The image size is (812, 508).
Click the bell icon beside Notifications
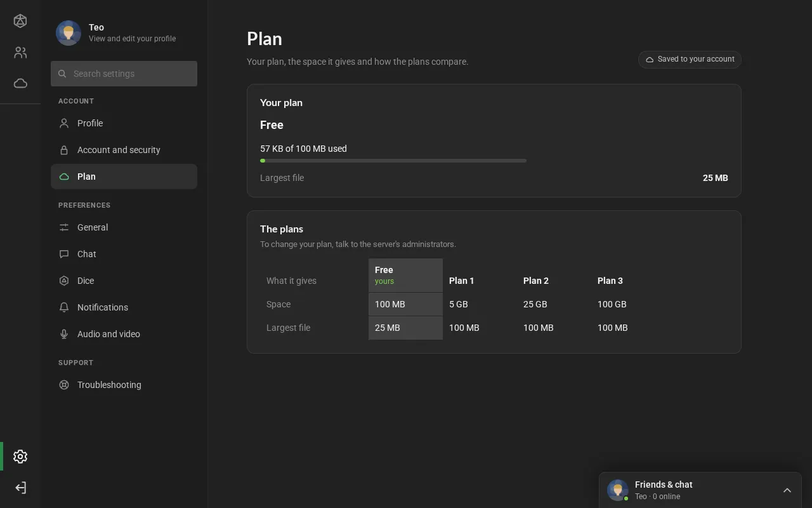point(64,307)
